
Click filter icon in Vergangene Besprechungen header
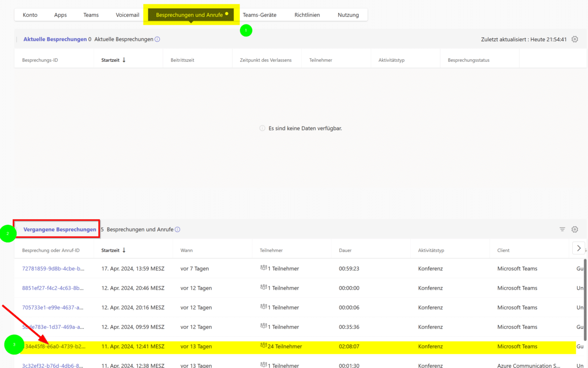(562, 229)
